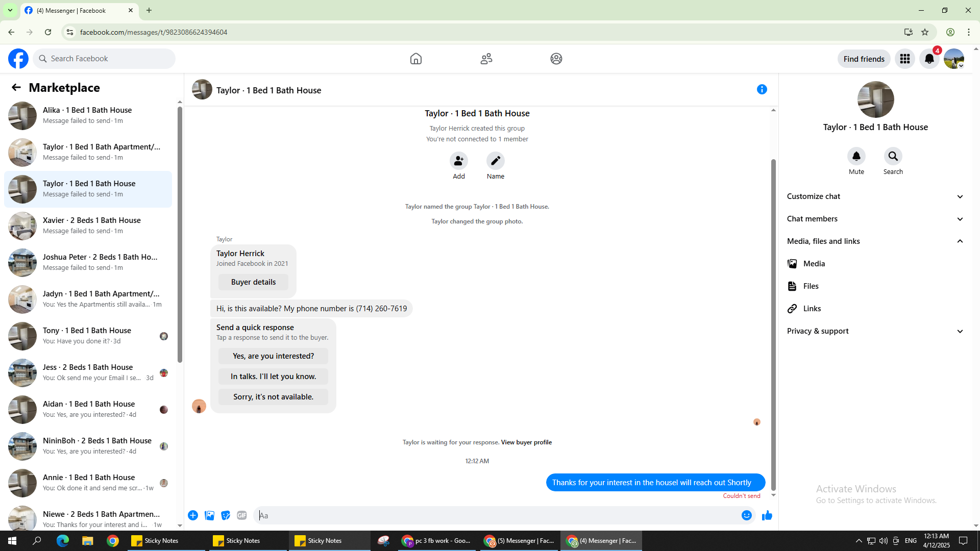Open Jess 2 Beds 1 Bath House chat
This screenshot has width=980, height=551.
[x=88, y=373]
